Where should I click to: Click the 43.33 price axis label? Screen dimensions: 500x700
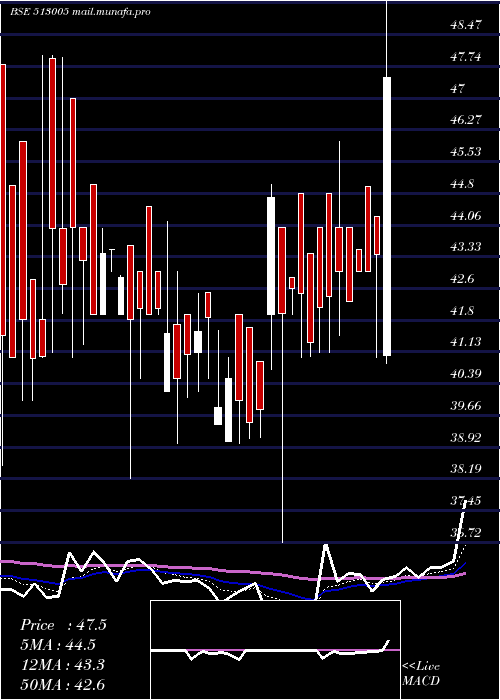point(466,247)
